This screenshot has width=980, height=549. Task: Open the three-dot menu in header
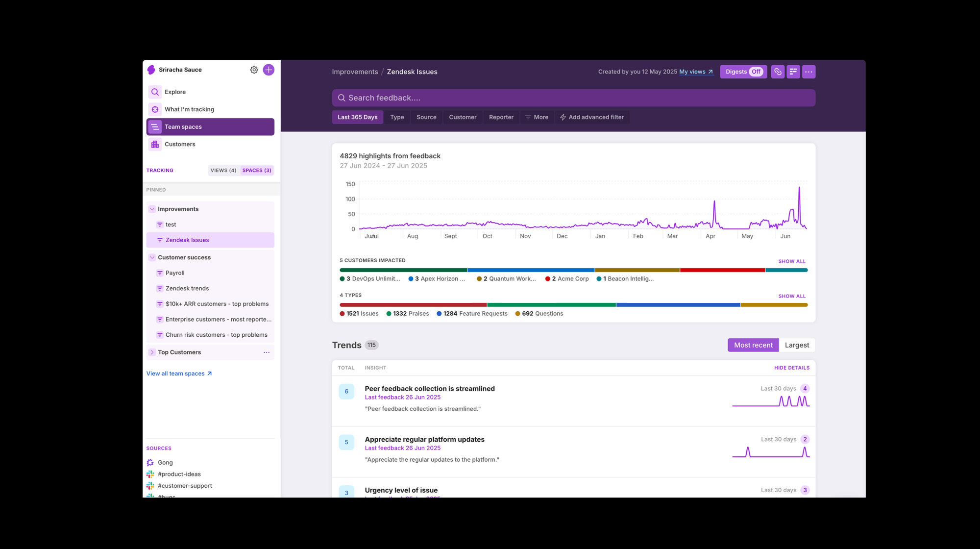(808, 72)
